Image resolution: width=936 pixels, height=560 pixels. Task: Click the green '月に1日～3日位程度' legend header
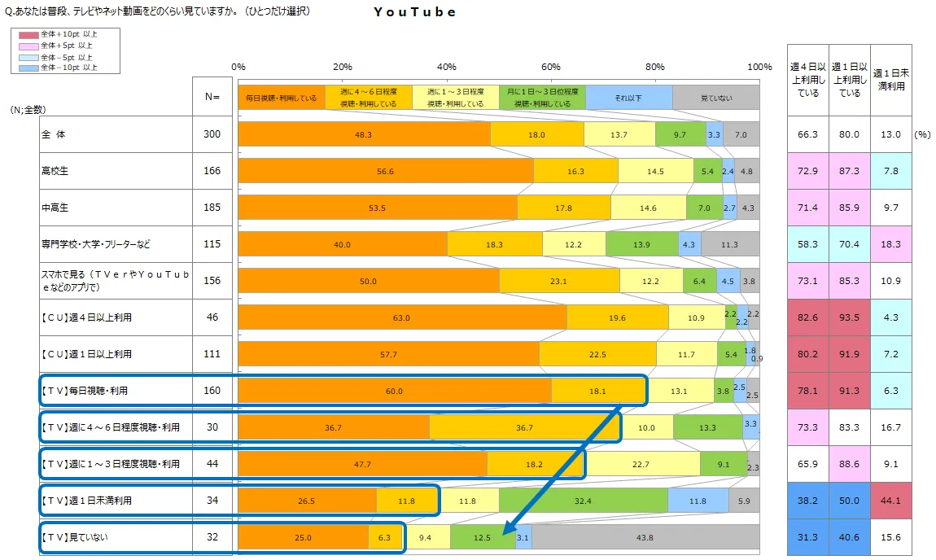point(543,98)
